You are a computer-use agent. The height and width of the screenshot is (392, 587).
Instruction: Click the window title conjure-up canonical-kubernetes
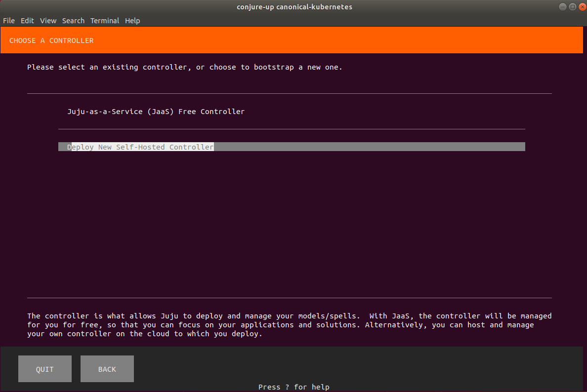click(294, 7)
